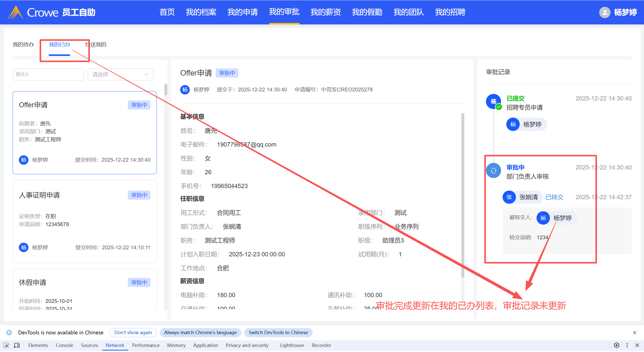Click Don't show again button
This screenshot has width=644, height=352.
coord(133,333)
